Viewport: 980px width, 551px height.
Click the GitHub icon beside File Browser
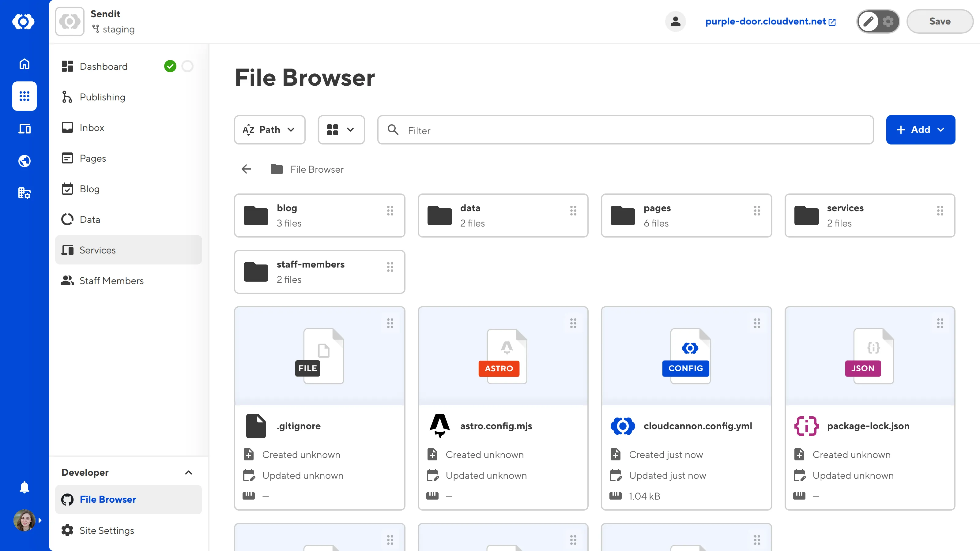coord(67,499)
